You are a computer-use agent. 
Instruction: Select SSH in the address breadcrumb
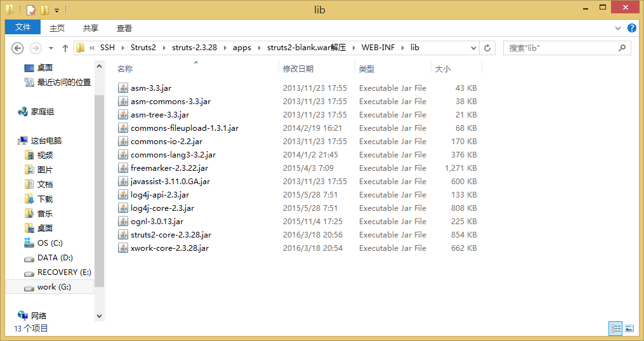tap(108, 48)
